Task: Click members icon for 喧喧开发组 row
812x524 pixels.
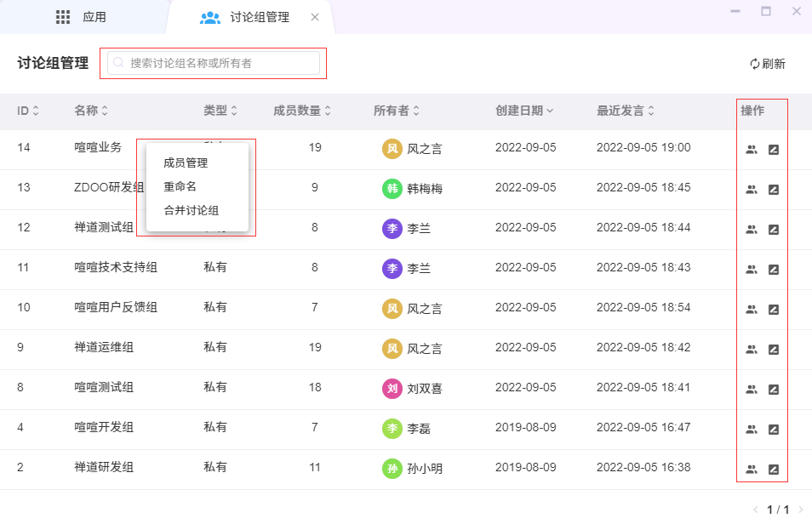Action: 751,430
